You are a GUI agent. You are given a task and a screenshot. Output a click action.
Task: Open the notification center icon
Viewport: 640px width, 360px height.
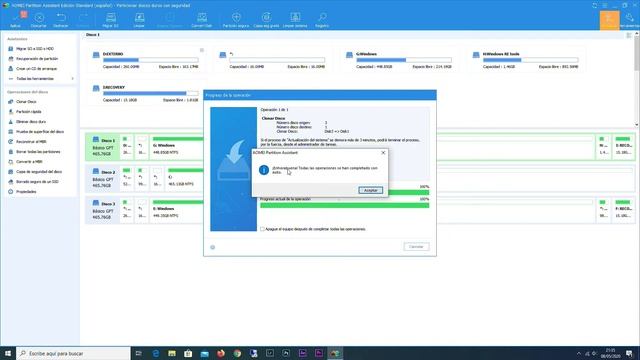tap(629, 353)
